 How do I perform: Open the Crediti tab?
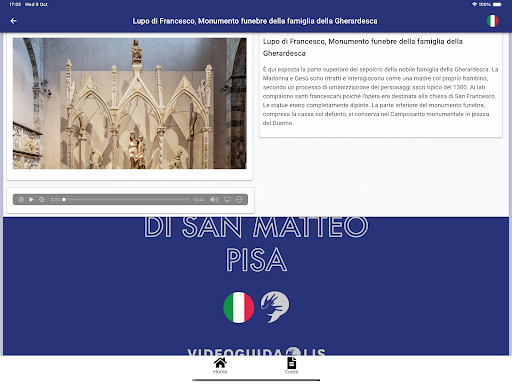[291, 365]
